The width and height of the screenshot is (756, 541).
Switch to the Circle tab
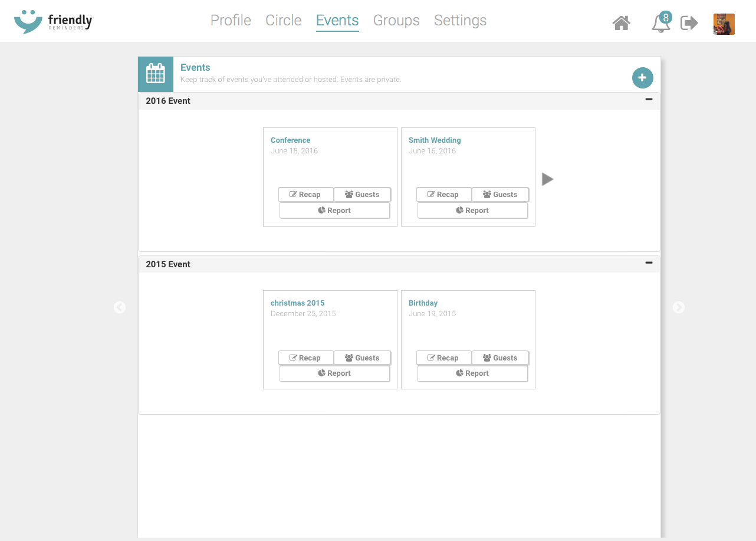click(x=284, y=20)
